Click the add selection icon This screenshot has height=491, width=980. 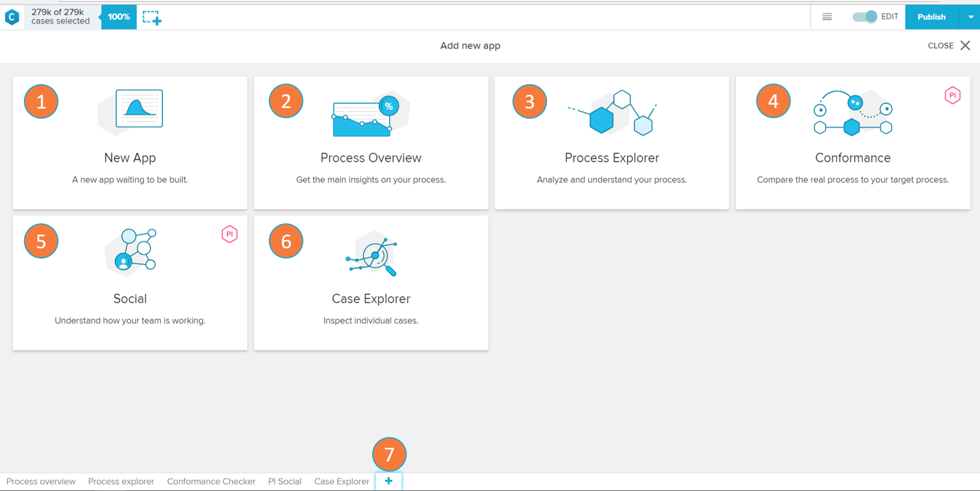tap(152, 18)
